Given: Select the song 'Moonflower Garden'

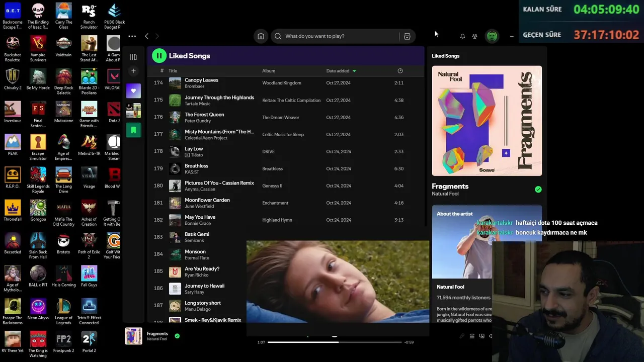Looking at the screenshot, I should point(207,200).
